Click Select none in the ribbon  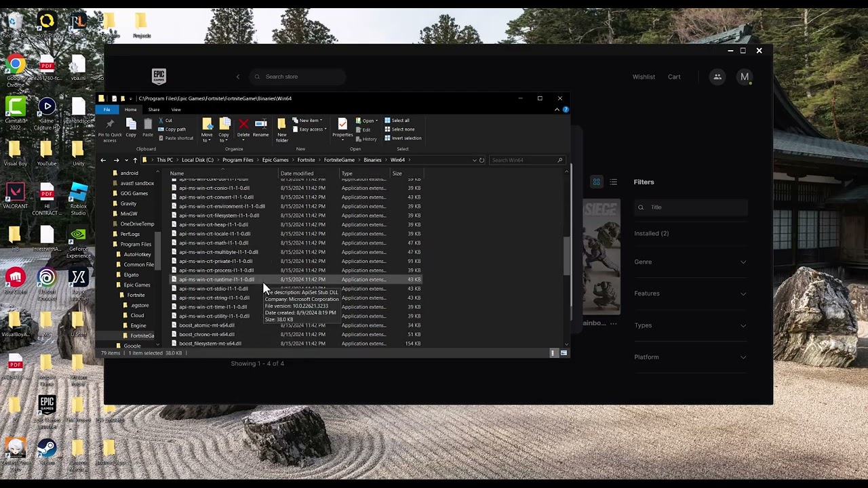pos(399,129)
